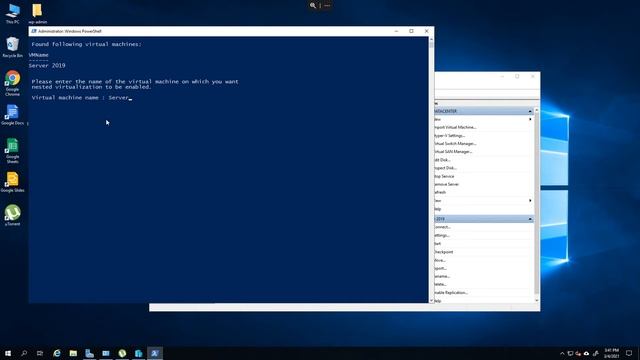Click Stop Service in Hyper-V actions
Screen dimensions: 640x360
(x=444, y=176)
